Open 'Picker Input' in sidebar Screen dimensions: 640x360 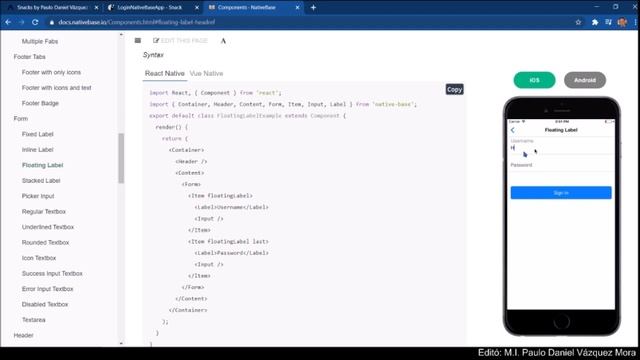tap(38, 196)
